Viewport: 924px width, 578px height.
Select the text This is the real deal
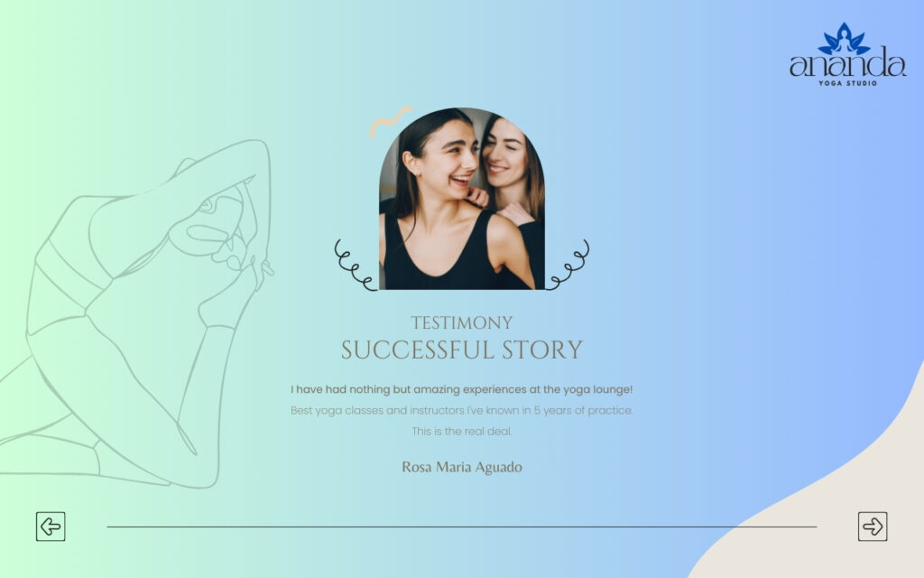pyautogui.click(x=461, y=431)
